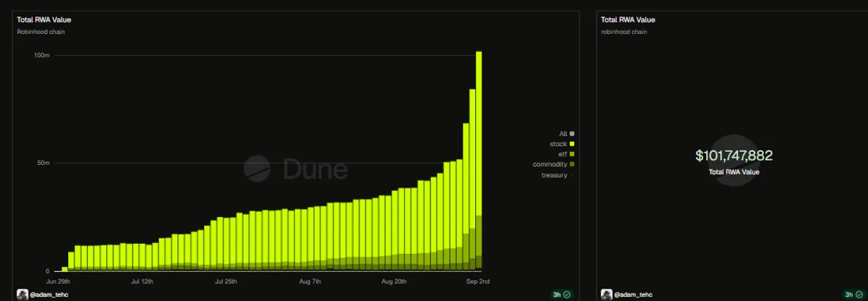Click the Sep 2nd x-axis label

(x=478, y=281)
